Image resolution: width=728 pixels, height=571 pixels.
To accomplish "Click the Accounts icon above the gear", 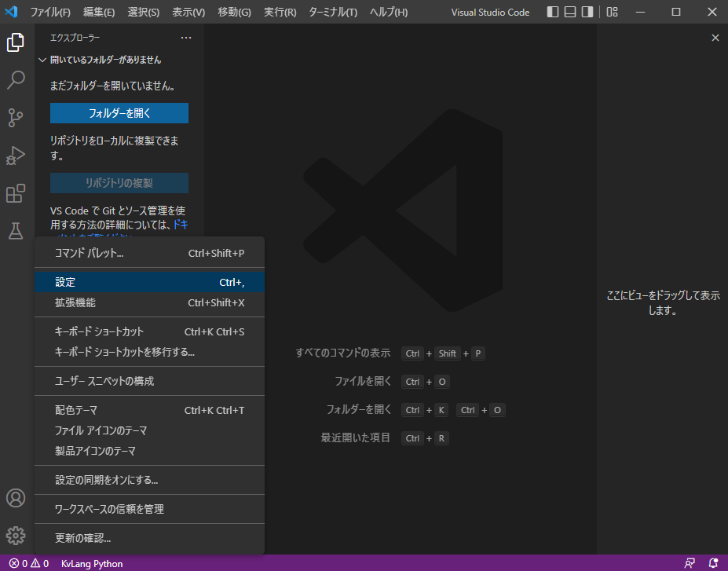I will pos(16,497).
